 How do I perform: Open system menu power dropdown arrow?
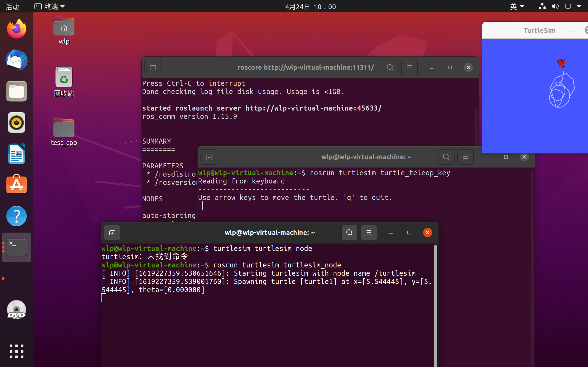coord(579,7)
